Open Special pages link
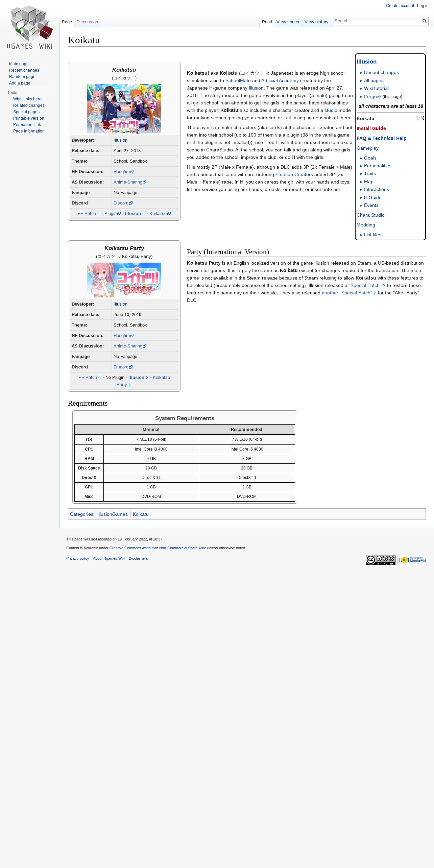This screenshot has width=434, height=868. click(26, 112)
